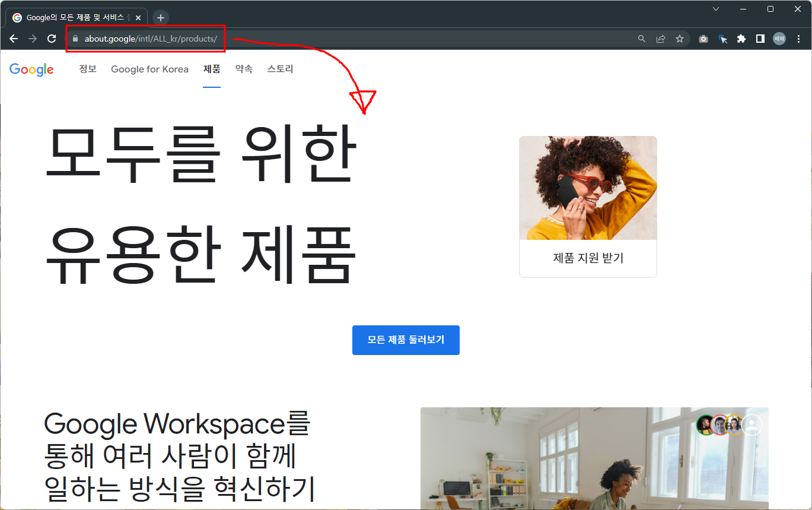Screen dimensions: 812x510
Task: Open the camera screenshot extension
Action: [x=703, y=38]
